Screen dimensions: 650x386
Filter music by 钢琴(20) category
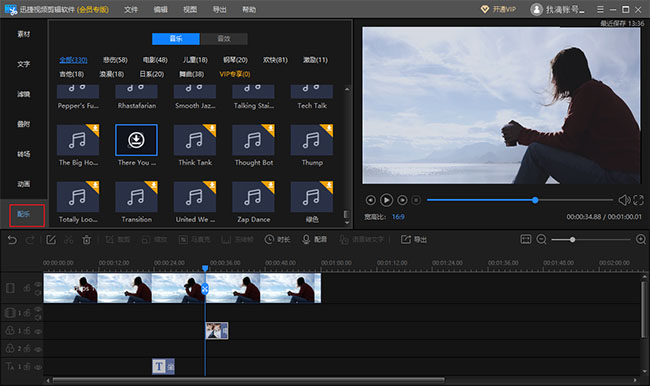pos(235,60)
